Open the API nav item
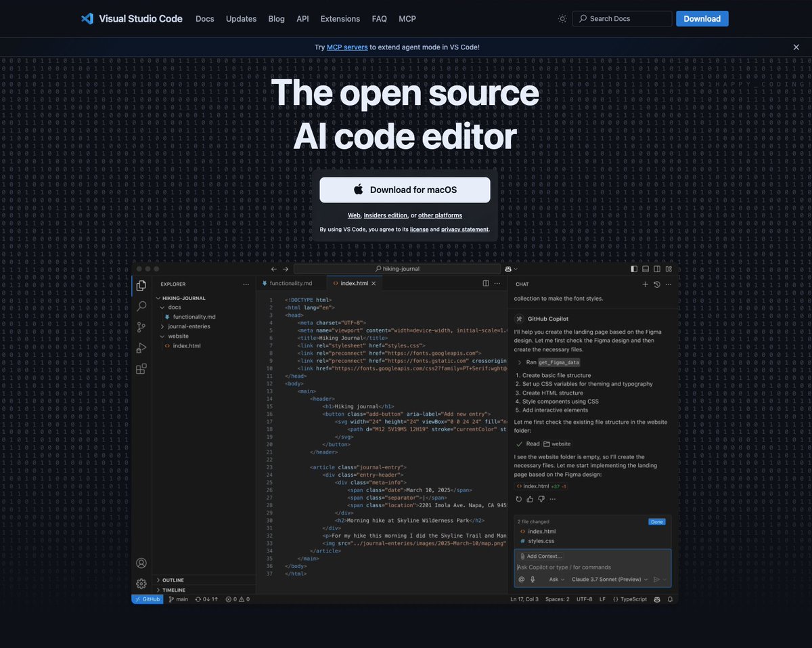The height and width of the screenshot is (648, 812). coord(302,19)
